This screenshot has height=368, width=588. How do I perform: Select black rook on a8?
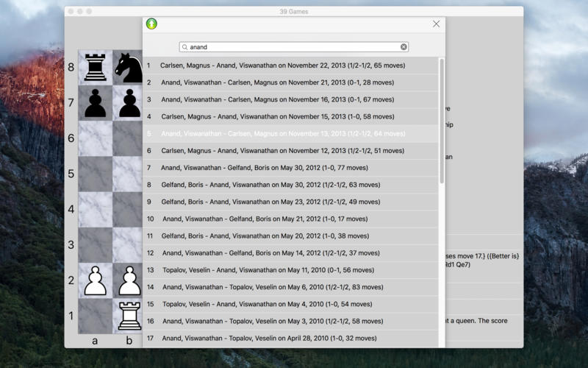(96, 67)
